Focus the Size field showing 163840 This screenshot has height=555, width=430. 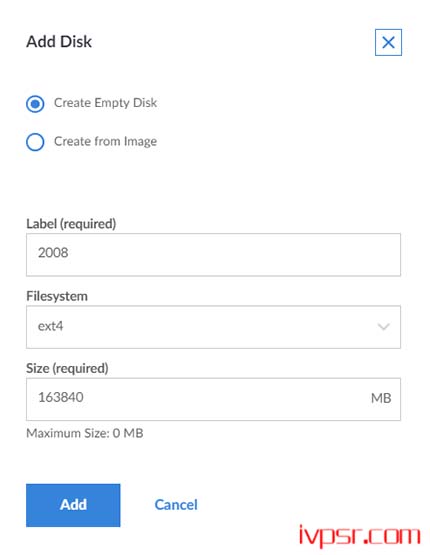point(213,399)
